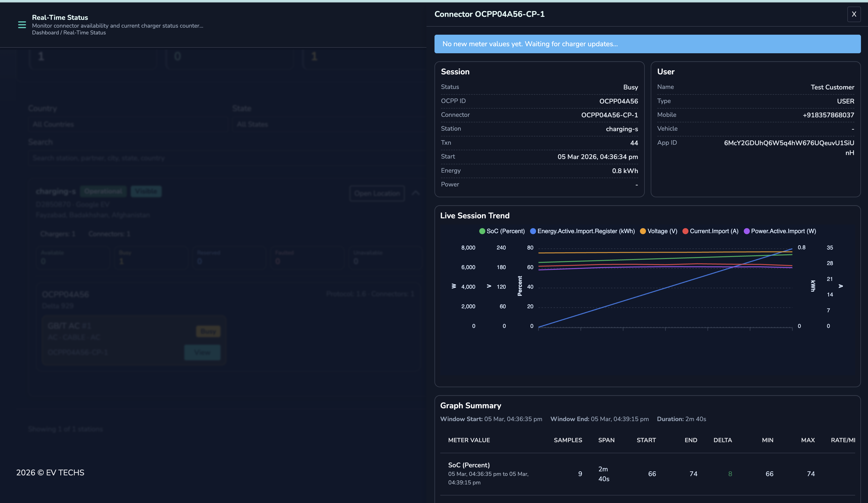Open the navigation hamburger menu
This screenshot has height=503, width=868.
pyautogui.click(x=22, y=25)
